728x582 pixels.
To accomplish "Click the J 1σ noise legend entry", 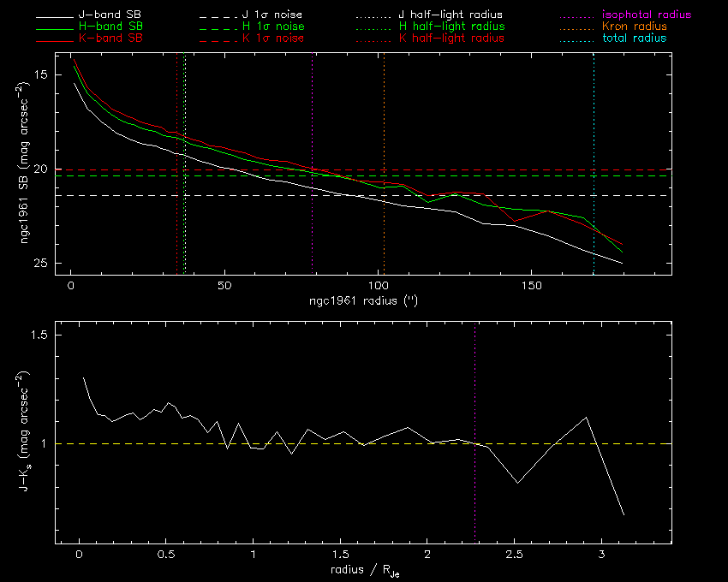I will point(274,16).
